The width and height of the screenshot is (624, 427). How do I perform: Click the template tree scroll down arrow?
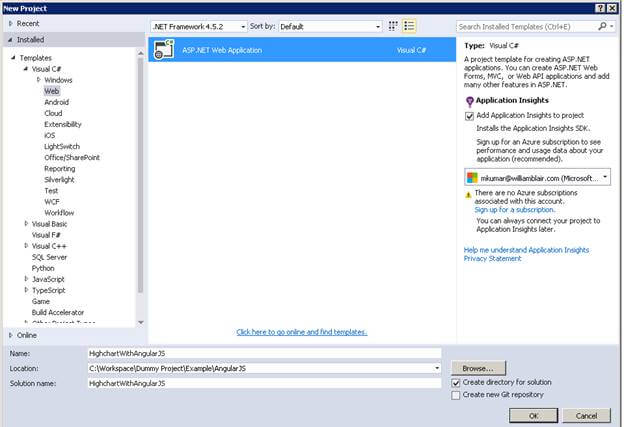(x=140, y=322)
